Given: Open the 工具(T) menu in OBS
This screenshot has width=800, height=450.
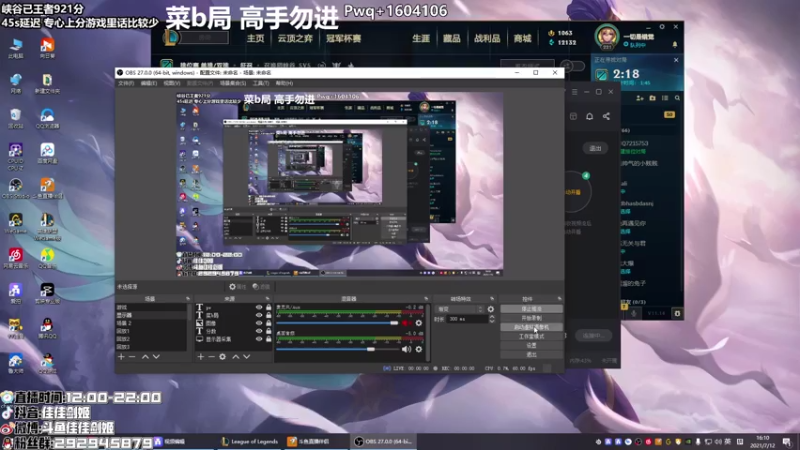Looking at the screenshot, I should (x=261, y=83).
